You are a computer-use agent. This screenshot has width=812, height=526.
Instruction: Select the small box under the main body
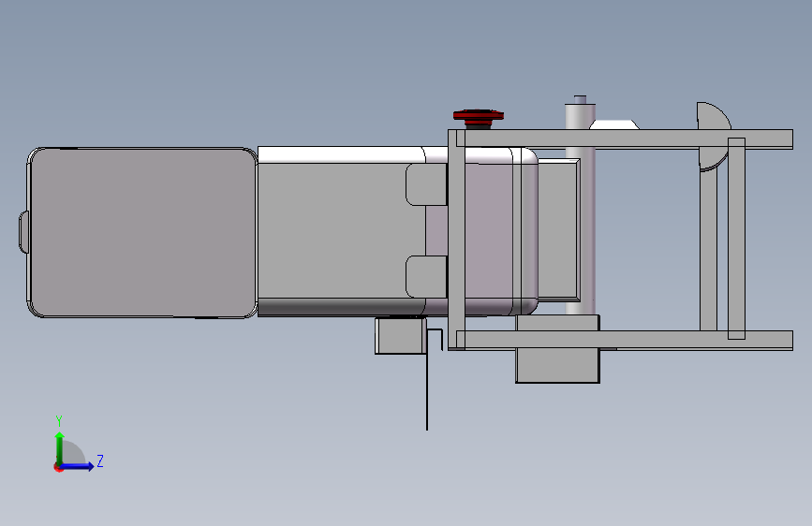click(x=400, y=336)
